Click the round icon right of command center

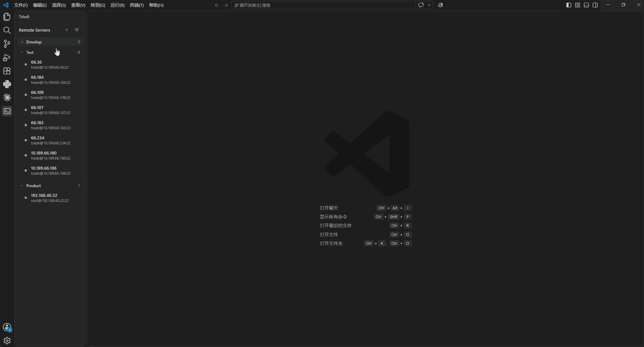pos(440,5)
